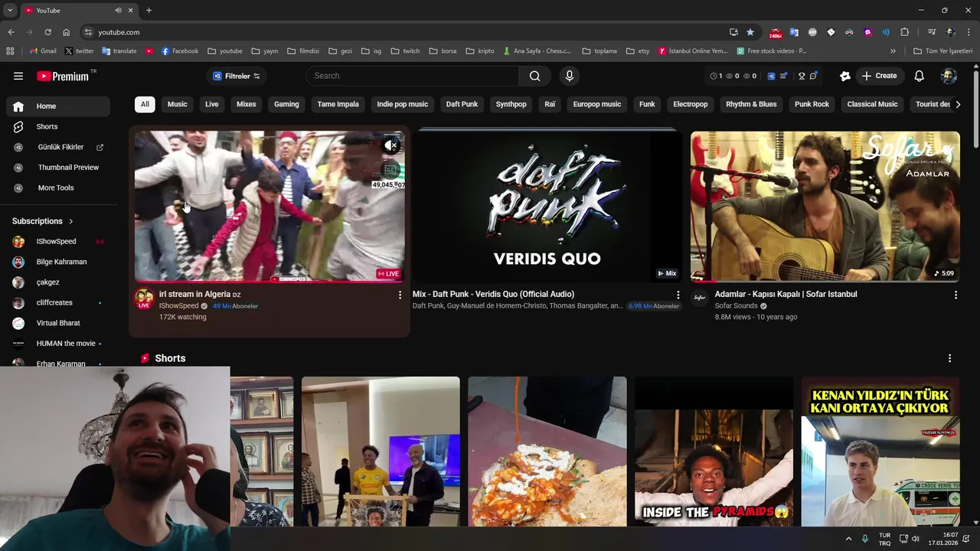This screenshot has height=551, width=980.
Task: Click in the YouTube search field
Action: pyautogui.click(x=413, y=76)
